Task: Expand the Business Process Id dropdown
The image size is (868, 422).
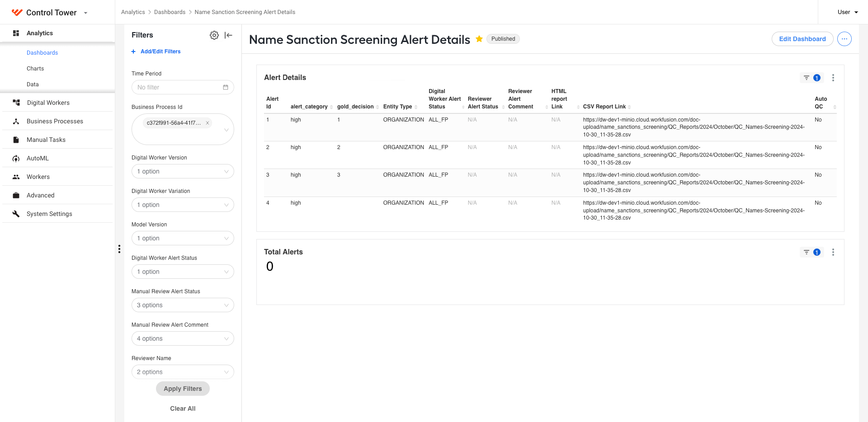Action: (x=226, y=130)
